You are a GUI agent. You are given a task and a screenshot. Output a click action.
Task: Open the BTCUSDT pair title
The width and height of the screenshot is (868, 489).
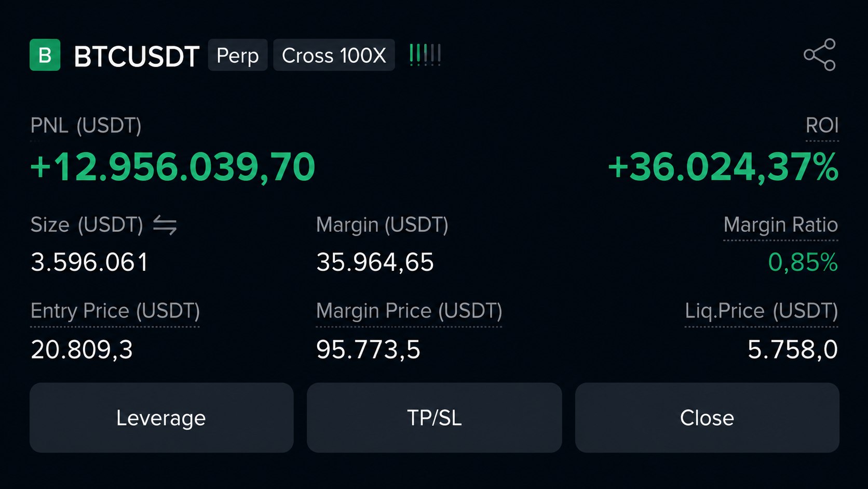pos(137,56)
